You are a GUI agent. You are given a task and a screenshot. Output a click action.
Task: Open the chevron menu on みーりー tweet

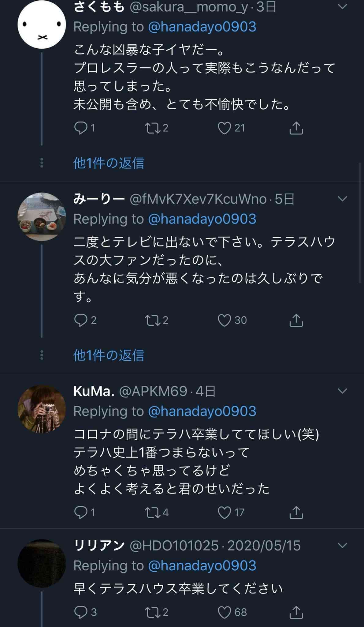(342, 199)
